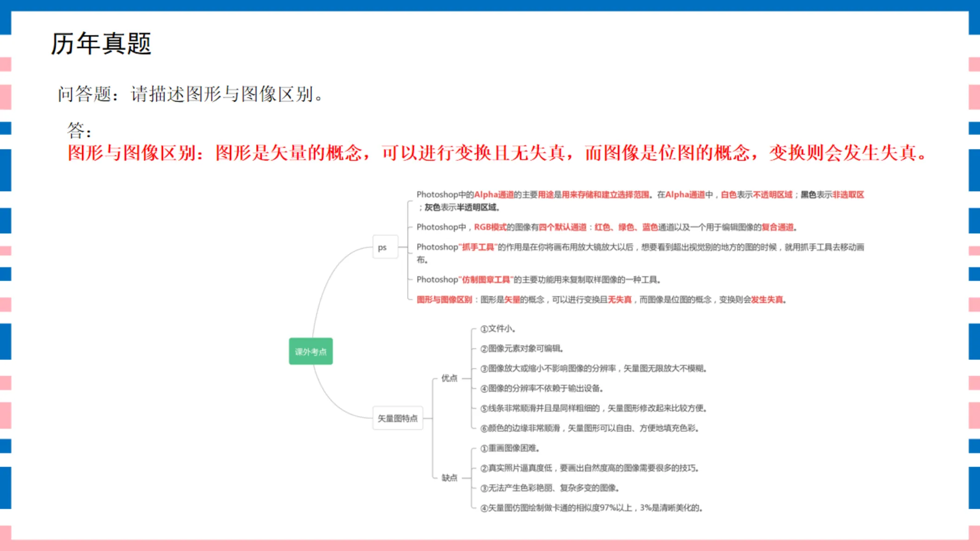
Task: Click the item ①重画图像困难
Action: click(510, 448)
